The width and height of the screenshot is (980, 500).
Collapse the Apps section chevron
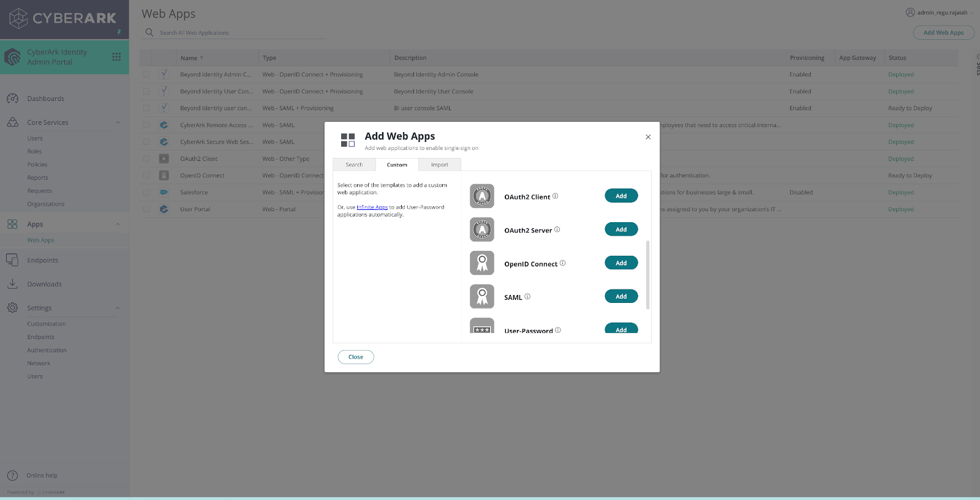[x=118, y=224]
